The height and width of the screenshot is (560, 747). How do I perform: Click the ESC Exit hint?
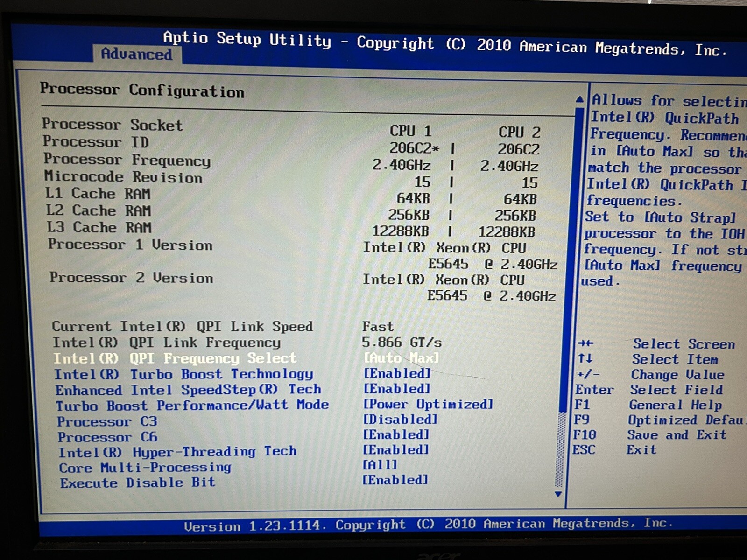tap(615, 450)
